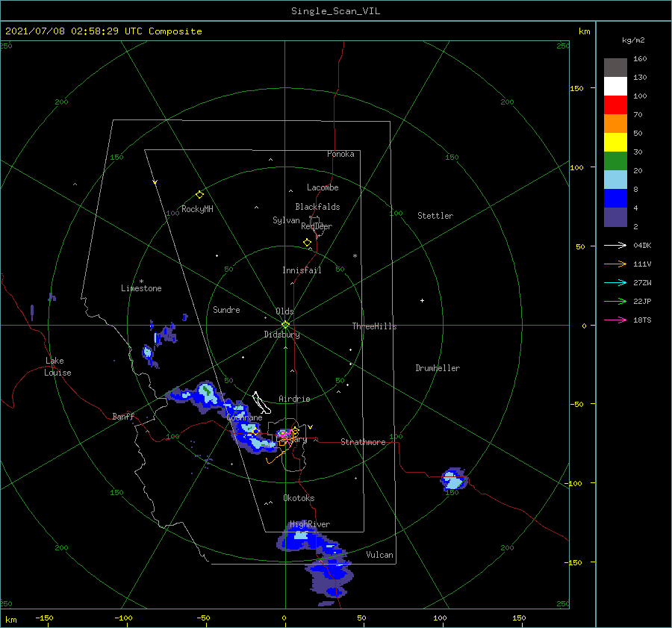Click the kg/m2 units label
This screenshot has height=628, width=672.
[633, 40]
